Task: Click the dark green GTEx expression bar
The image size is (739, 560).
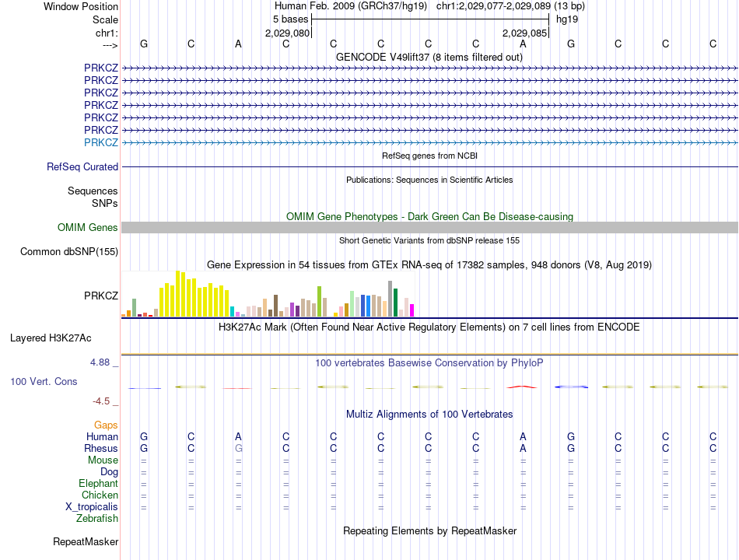Action: tap(395, 303)
